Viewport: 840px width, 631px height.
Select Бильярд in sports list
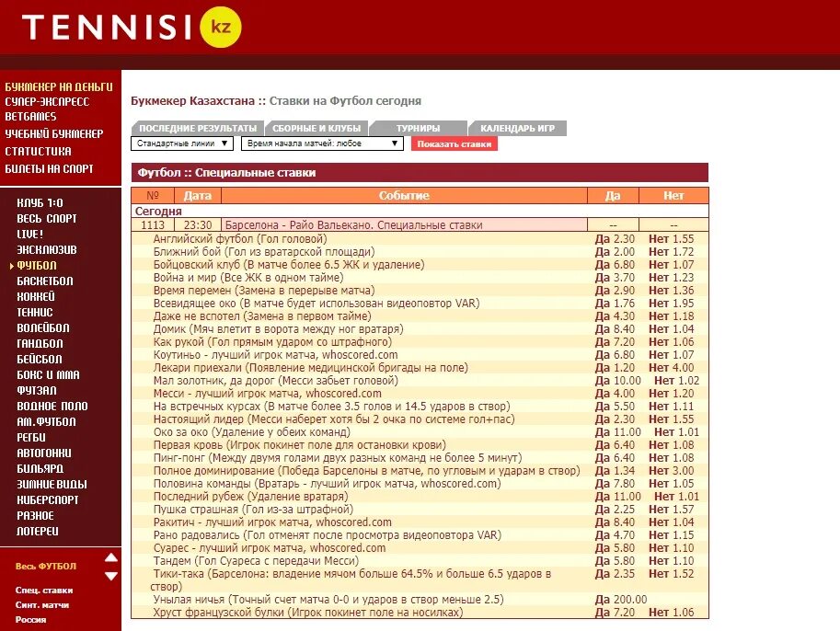pos(40,469)
